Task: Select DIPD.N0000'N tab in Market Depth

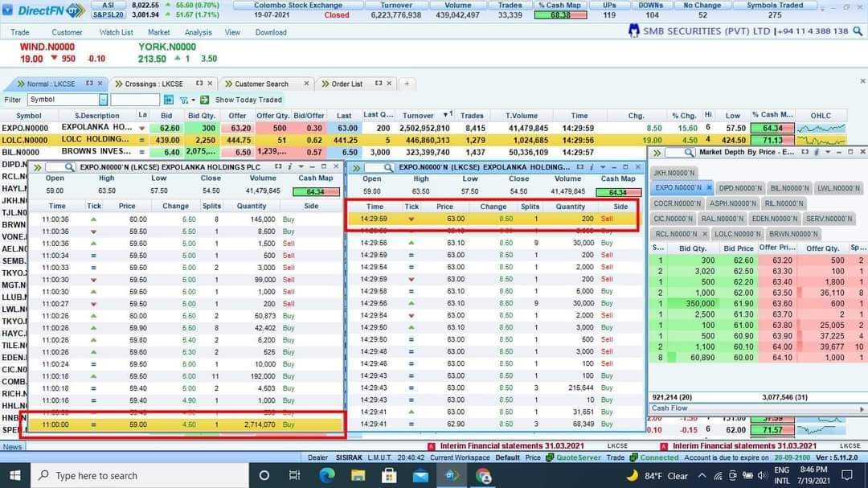Action: [x=740, y=188]
